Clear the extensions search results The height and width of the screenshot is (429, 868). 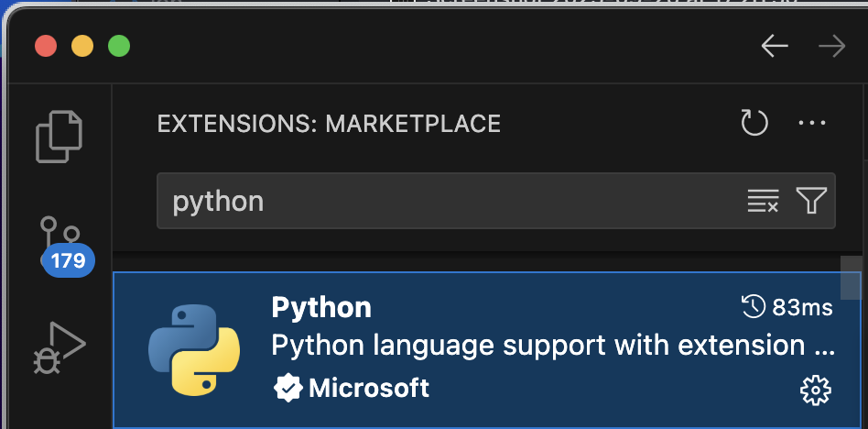coord(763,201)
